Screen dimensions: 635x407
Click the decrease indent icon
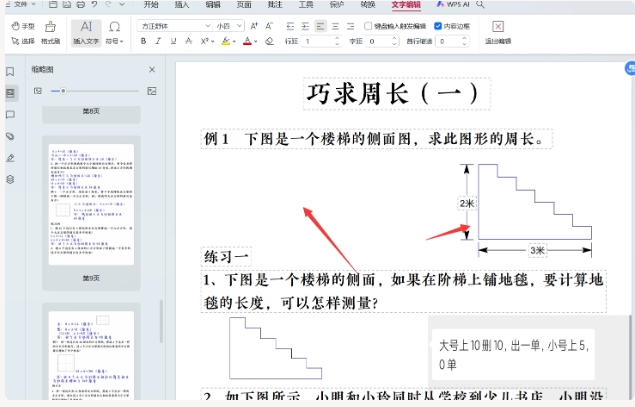pos(290,26)
